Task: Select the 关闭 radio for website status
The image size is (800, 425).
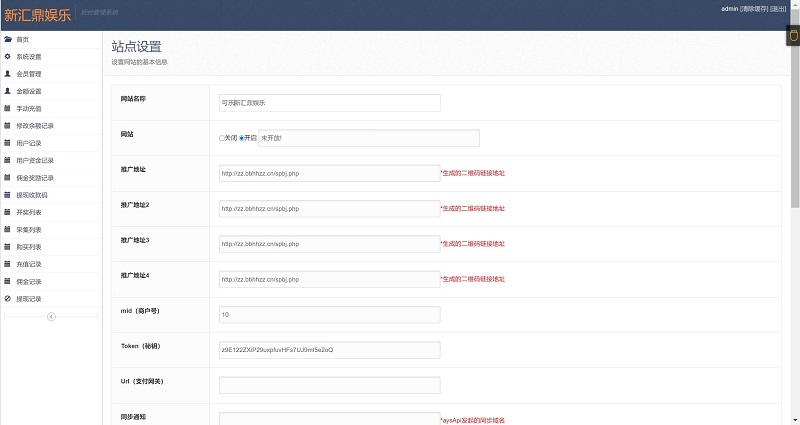Action: [222, 138]
